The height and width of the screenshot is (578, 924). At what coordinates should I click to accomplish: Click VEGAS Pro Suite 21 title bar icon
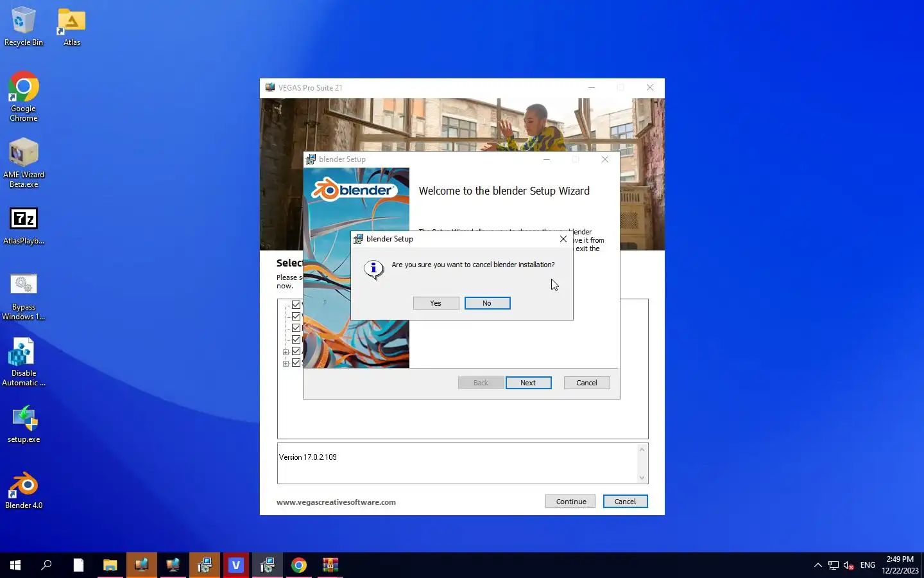point(270,87)
